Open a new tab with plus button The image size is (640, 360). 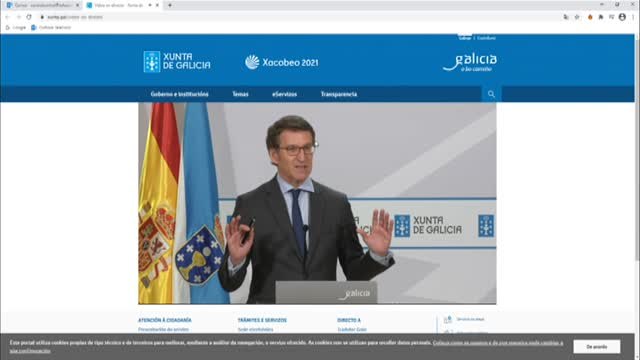(170, 5)
